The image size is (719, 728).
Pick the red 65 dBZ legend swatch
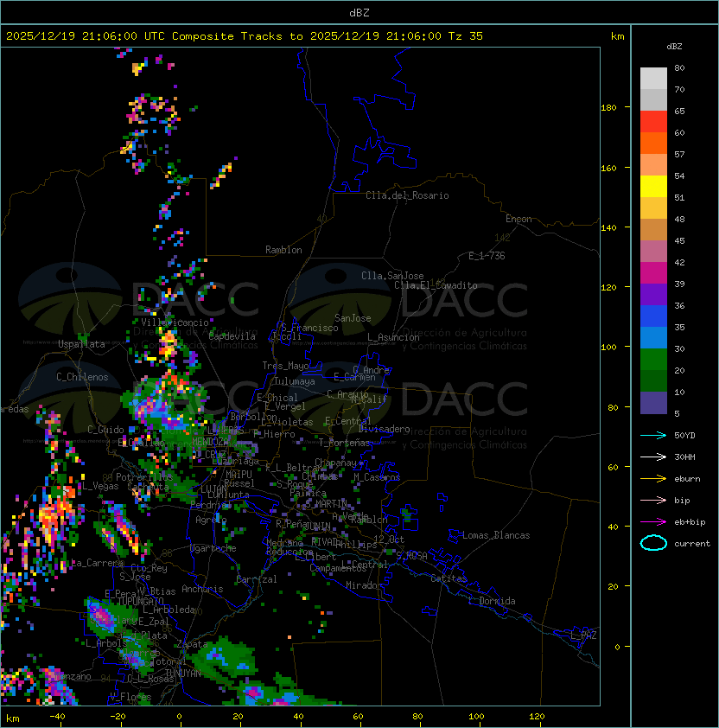click(x=653, y=122)
